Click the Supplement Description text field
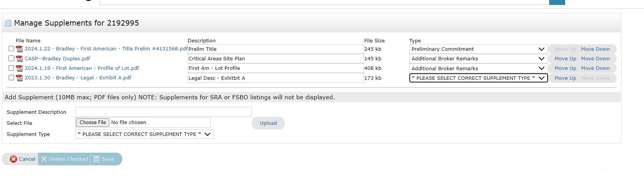Screen dimensions: 644x176 click(x=163, y=112)
